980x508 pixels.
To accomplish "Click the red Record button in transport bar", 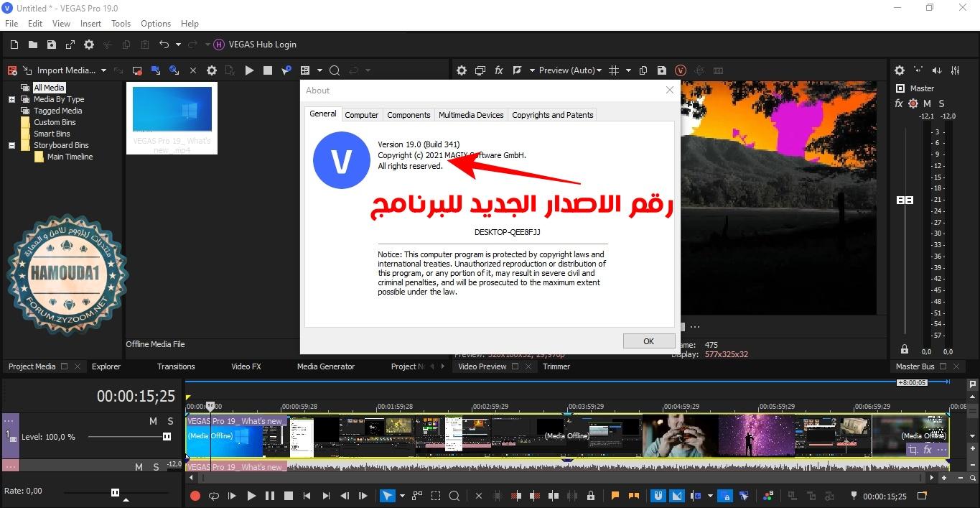I will click(195, 496).
